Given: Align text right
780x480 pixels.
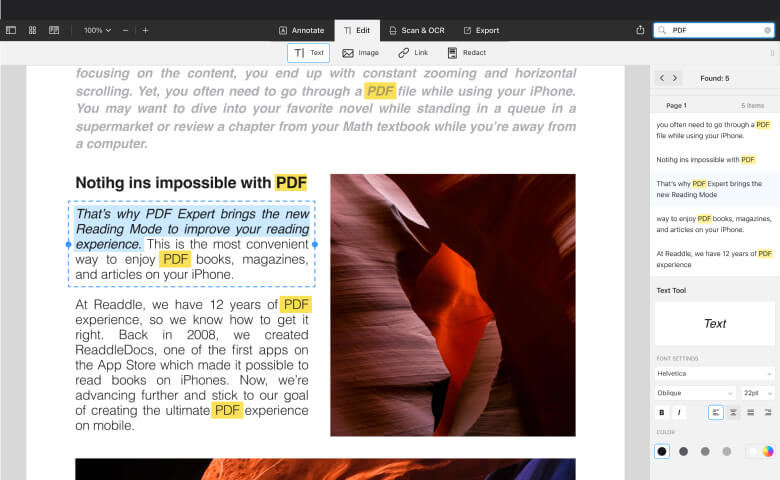Looking at the screenshot, I should click(x=768, y=412).
